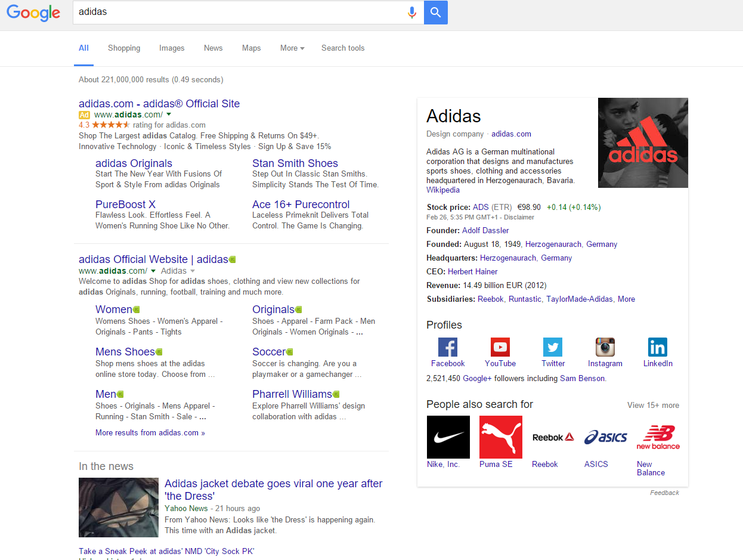Click green tag icon next to Originals sitelink
Image resolution: width=743 pixels, height=560 pixels.
298,310
